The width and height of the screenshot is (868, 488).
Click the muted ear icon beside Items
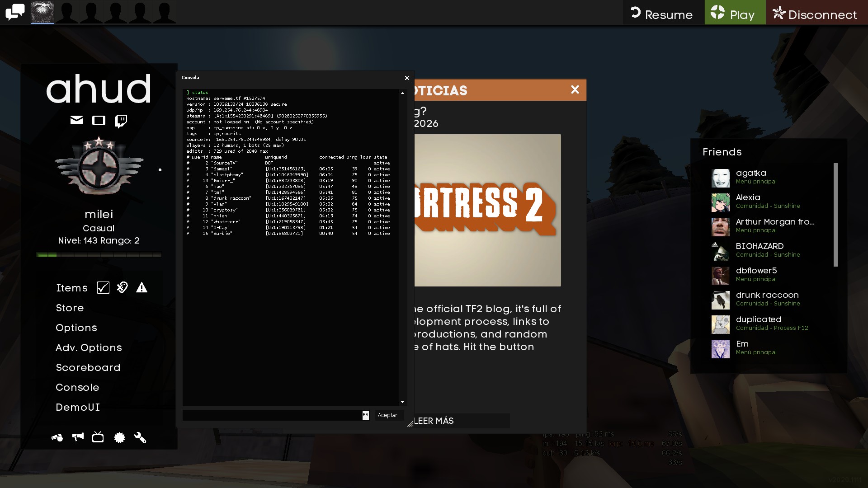pyautogui.click(x=122, y=287)
